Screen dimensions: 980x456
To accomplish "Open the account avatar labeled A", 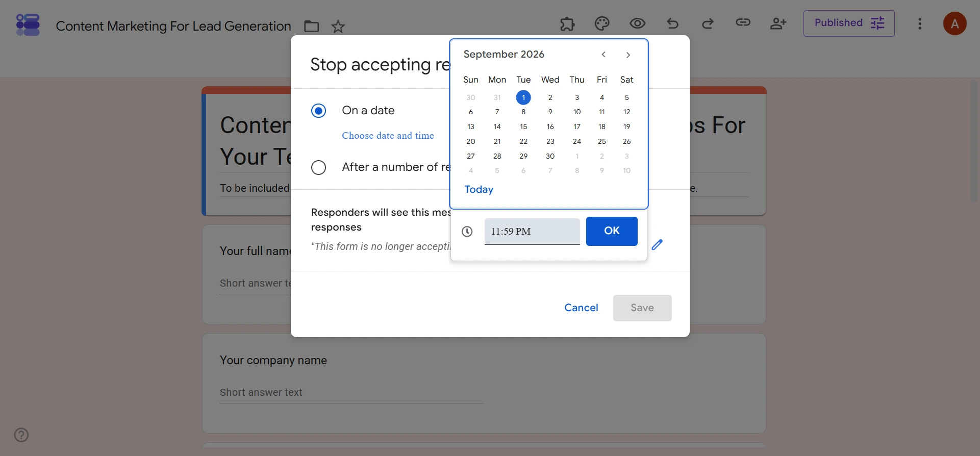I will (x=954, y=23).
